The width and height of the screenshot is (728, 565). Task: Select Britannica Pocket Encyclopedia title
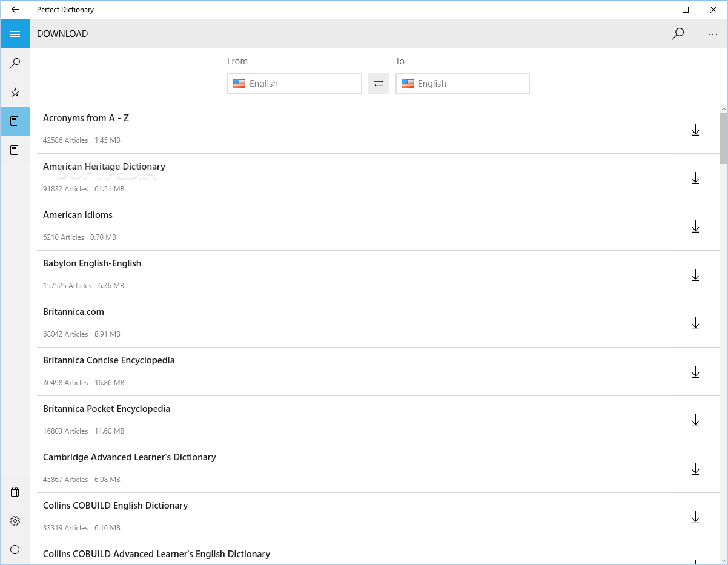point(107,409)
